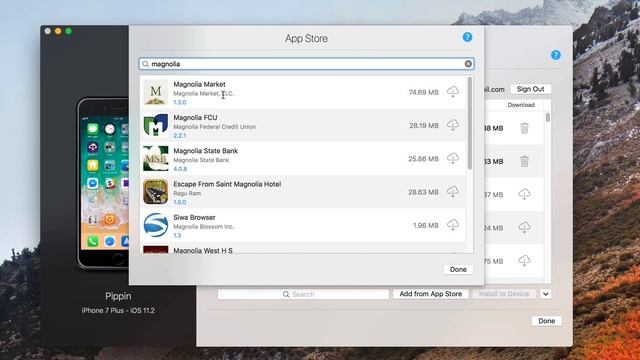Click version 2.2.1 of Magnolia FCU
Viewport: 640px width, 360px height.
pos(180,136)
